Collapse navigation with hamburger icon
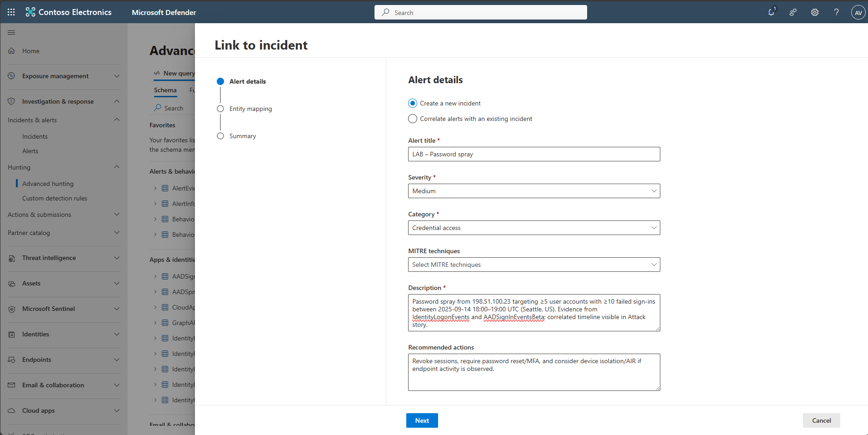The height and width of the screenshot is (435, 868). (x=11, y=32)
